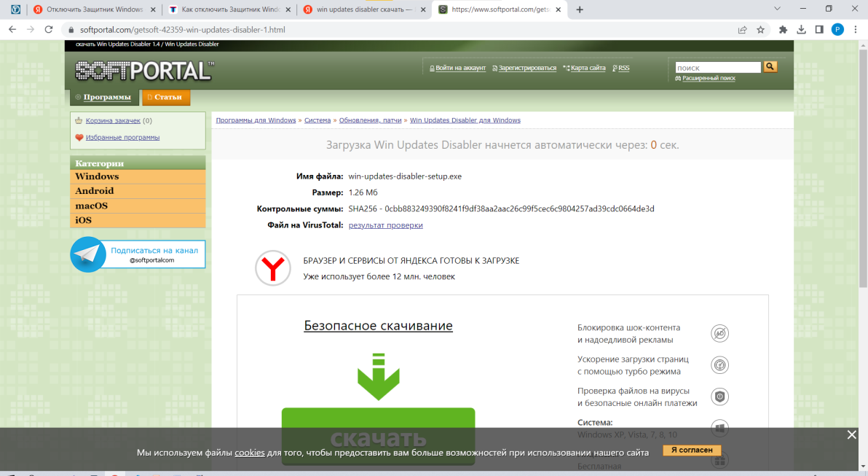Click the virus check shield icon
Viewport: 868px width, 476px height.
pos(719,397)
